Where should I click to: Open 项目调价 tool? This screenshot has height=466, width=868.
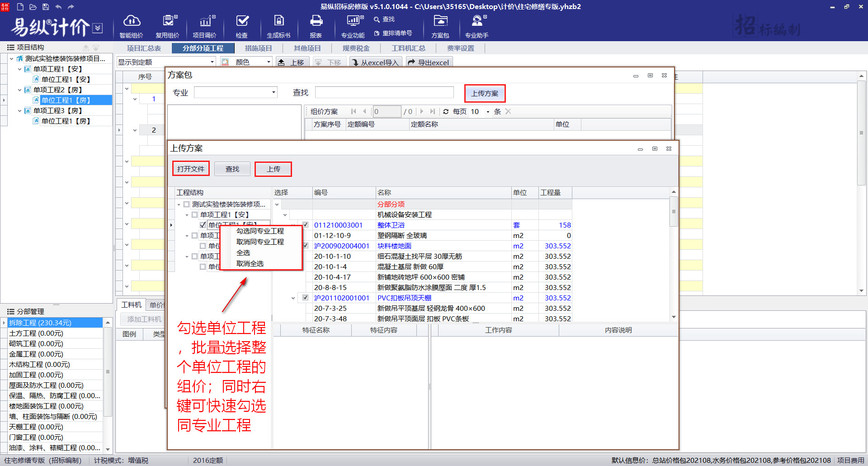[x=205, y=26]
